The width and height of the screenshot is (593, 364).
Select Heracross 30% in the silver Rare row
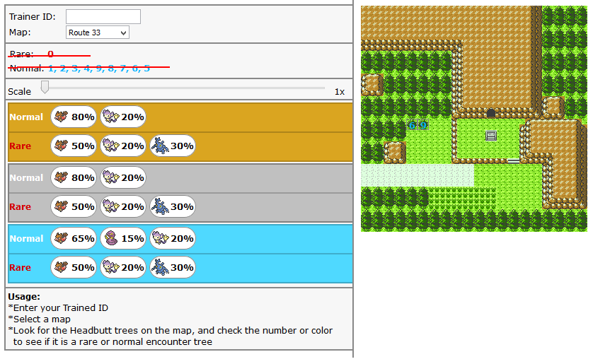(x=172, y=207)
